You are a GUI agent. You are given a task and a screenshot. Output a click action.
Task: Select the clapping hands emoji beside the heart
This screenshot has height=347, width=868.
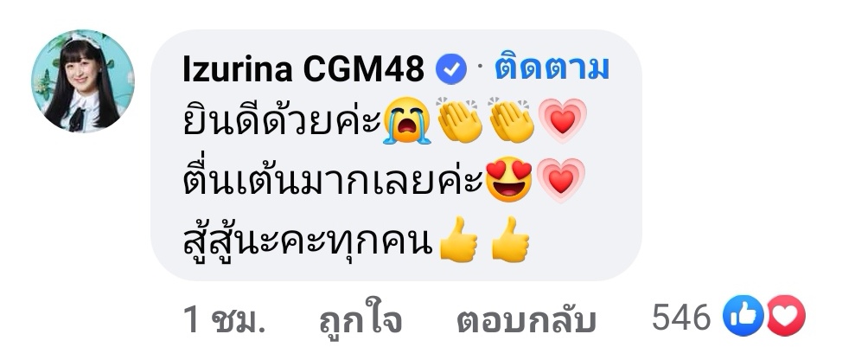512,120
